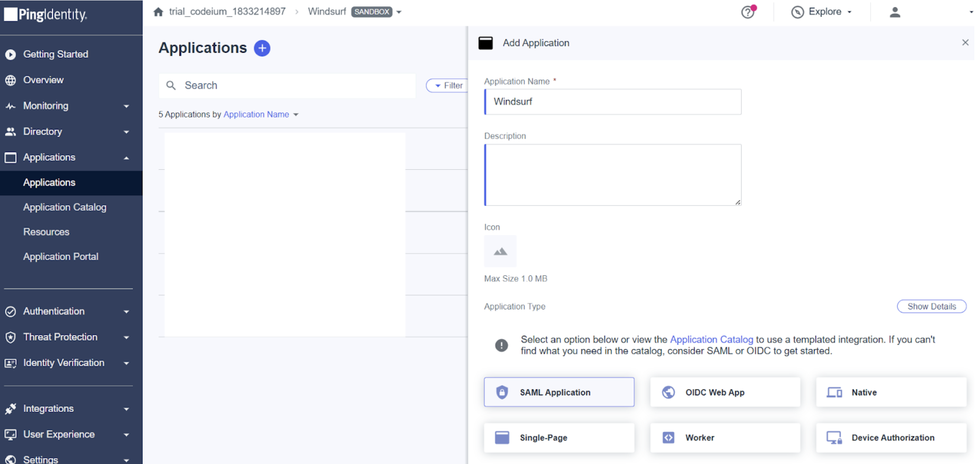This screenshot has height=464, width=980.
Task: Click into the Application Name field
Action: [x=613, y=102]
